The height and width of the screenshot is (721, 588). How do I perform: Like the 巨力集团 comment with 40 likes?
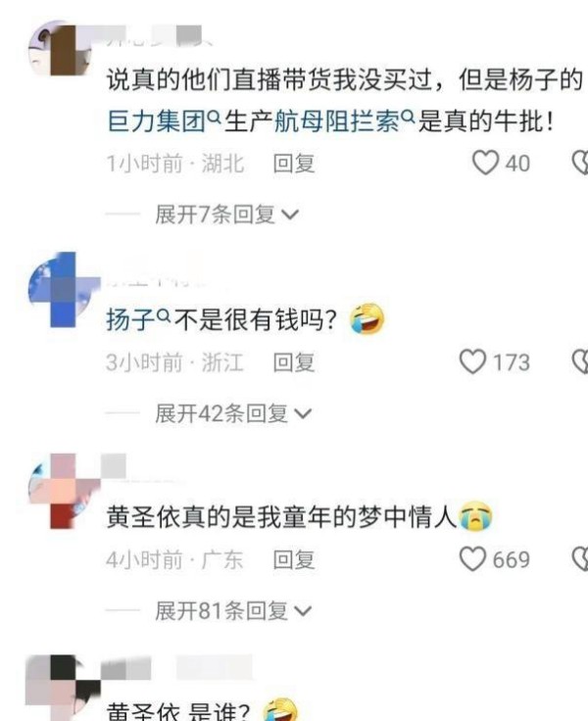pos(485,163)
